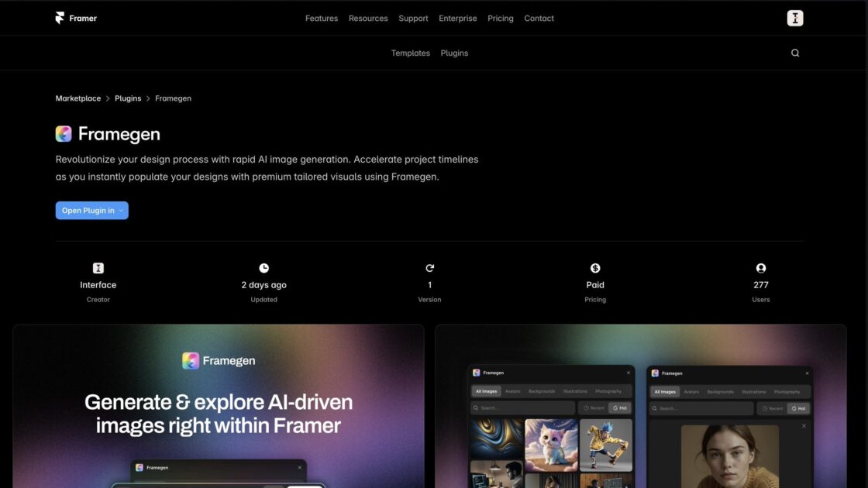The width and height of the screenshot is (868, 488).
Task: Click the user icon above Users
Action: tap(760, 268)
